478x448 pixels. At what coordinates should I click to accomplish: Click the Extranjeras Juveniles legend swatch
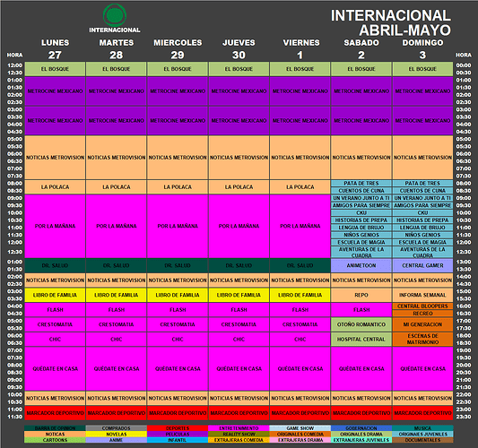point(361,440)
